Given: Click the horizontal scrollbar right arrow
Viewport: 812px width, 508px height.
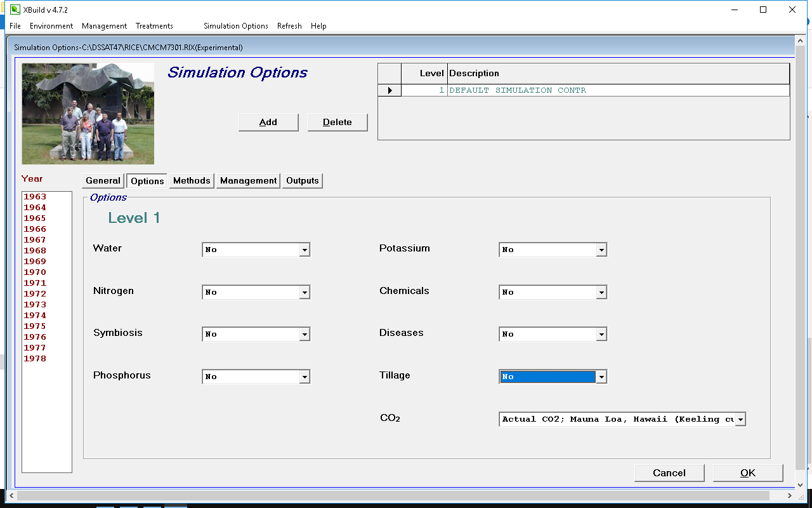Looking at the screenshot, I should (x=790, y=495).
